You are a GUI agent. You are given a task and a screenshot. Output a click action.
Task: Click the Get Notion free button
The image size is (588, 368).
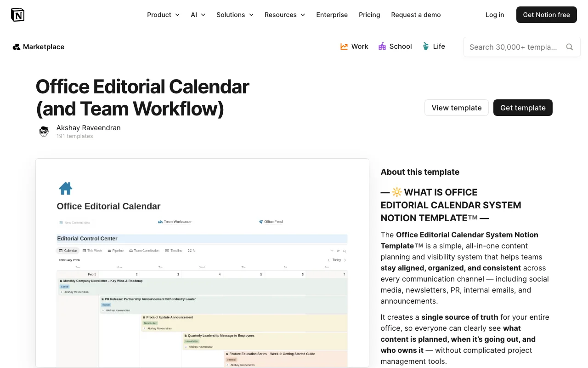pyautogui.click(x=546, y=15)
